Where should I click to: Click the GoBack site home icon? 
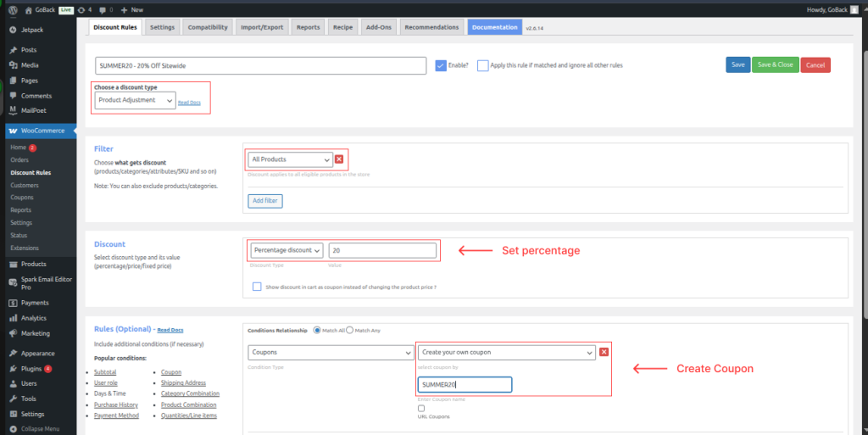(29, 10)
